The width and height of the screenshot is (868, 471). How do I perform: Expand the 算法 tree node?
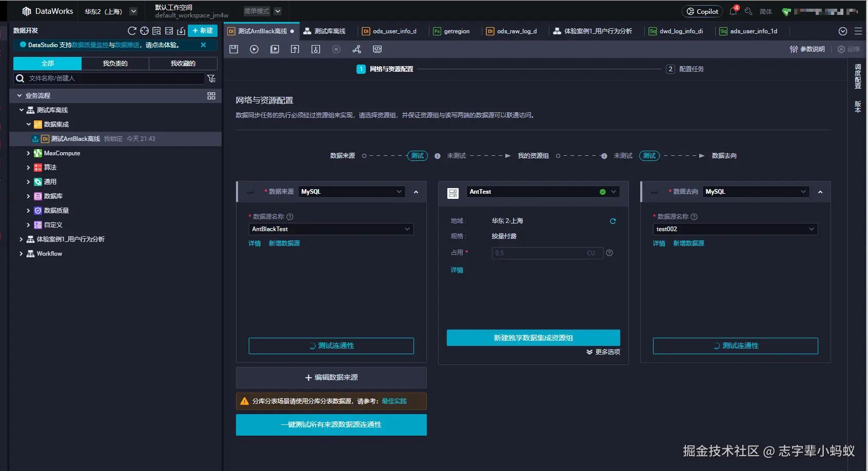[x=28, y=168]
